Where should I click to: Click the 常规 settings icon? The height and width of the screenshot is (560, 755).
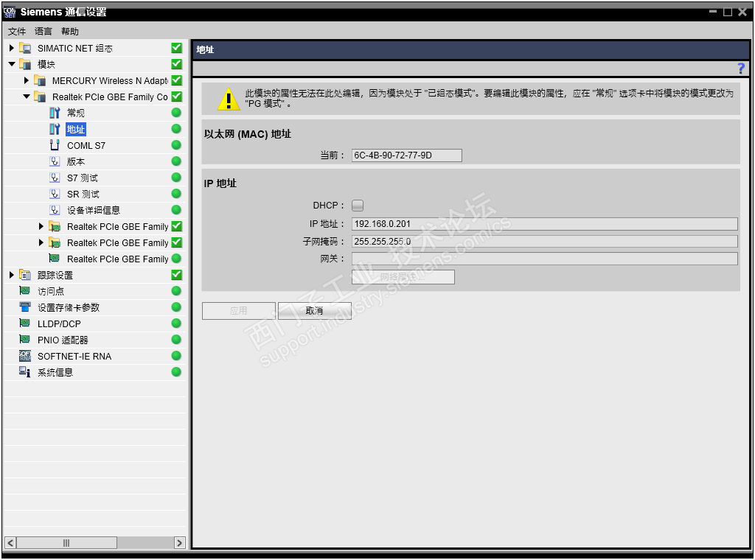point(55,113)
